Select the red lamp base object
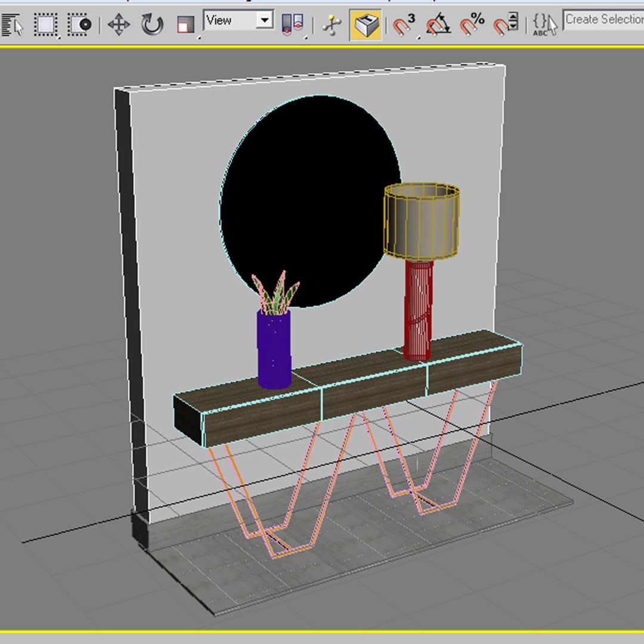Screen dimensions: 644x644 [418, 311]
